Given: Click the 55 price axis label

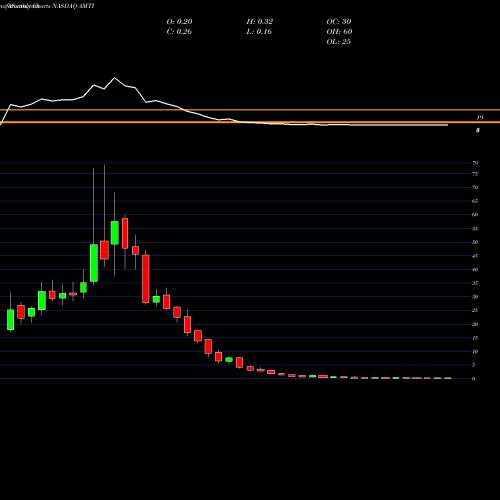Looking at the screenshot, I should click(475, 229).
